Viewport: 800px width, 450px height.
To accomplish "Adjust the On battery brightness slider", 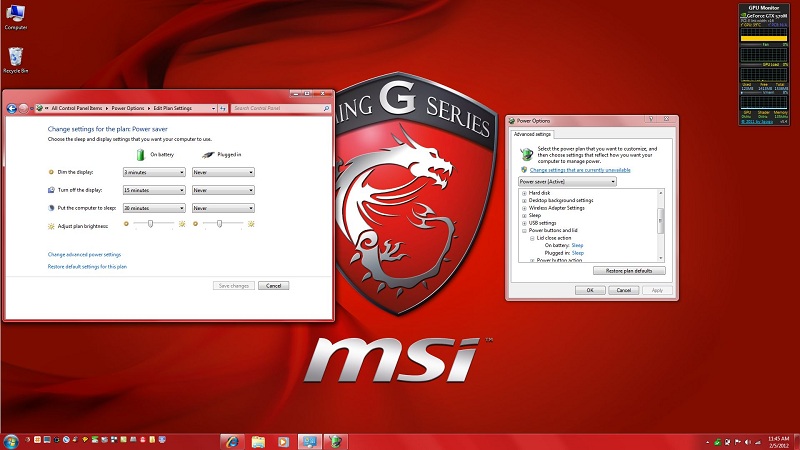I will [x=151, y=223].
